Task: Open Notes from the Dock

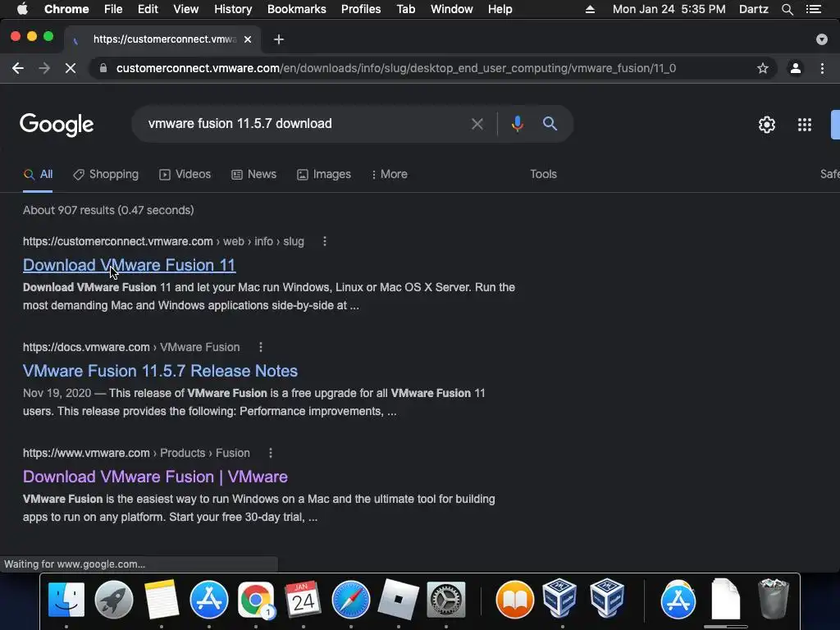Action: tap(162, 600)
